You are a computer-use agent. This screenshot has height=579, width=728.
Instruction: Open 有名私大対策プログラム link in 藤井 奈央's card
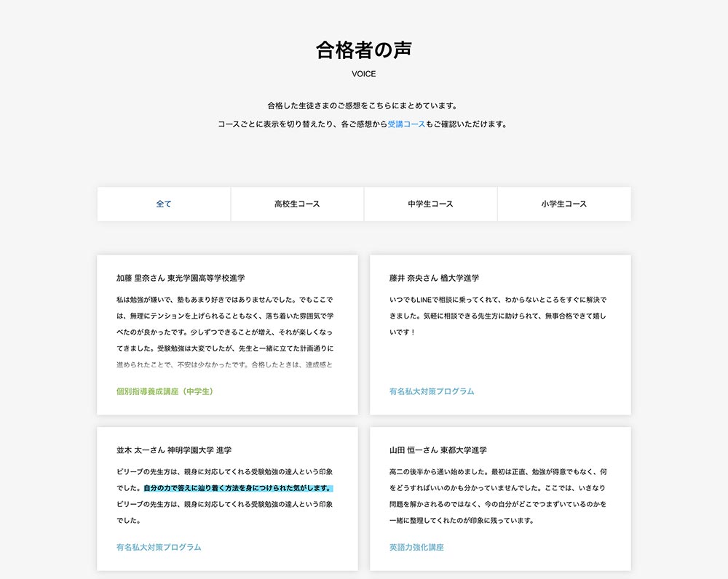point(432,391)
